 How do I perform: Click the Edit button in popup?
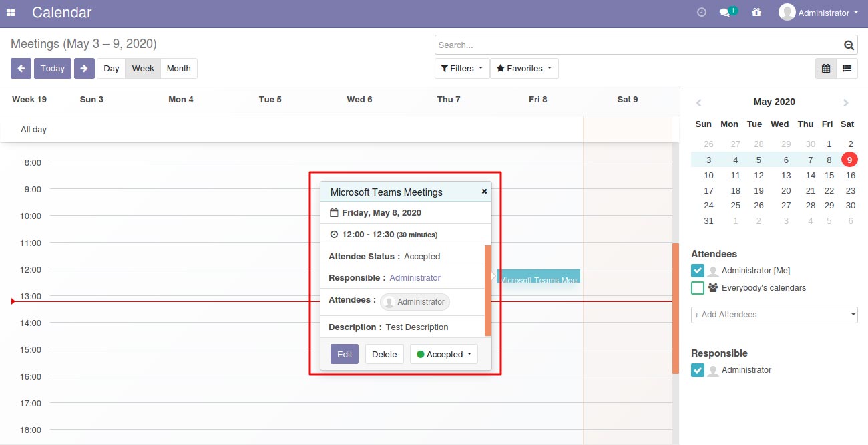click(345, 354)
